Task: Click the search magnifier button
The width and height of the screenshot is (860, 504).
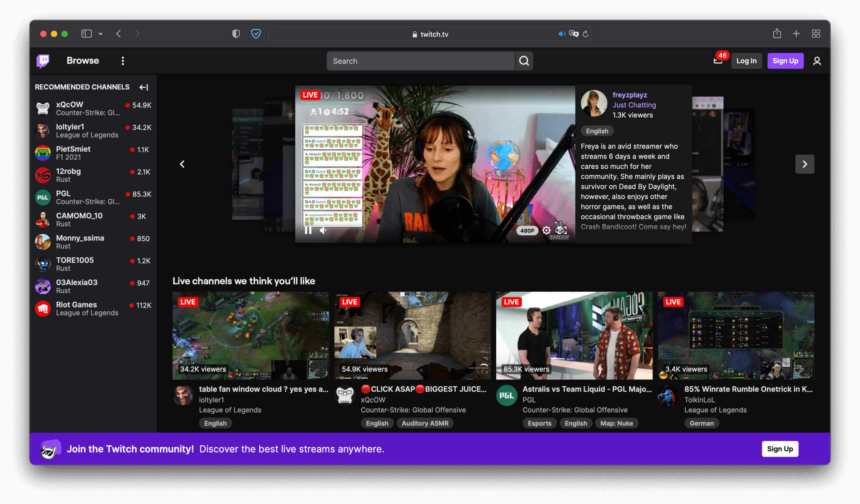Action: pos(524,61)
